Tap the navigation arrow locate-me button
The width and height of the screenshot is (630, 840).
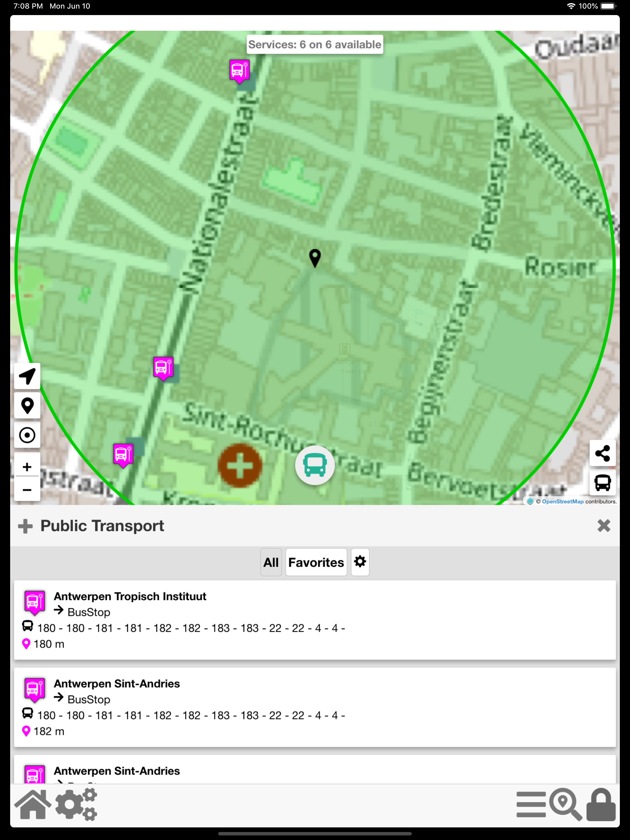27,376
